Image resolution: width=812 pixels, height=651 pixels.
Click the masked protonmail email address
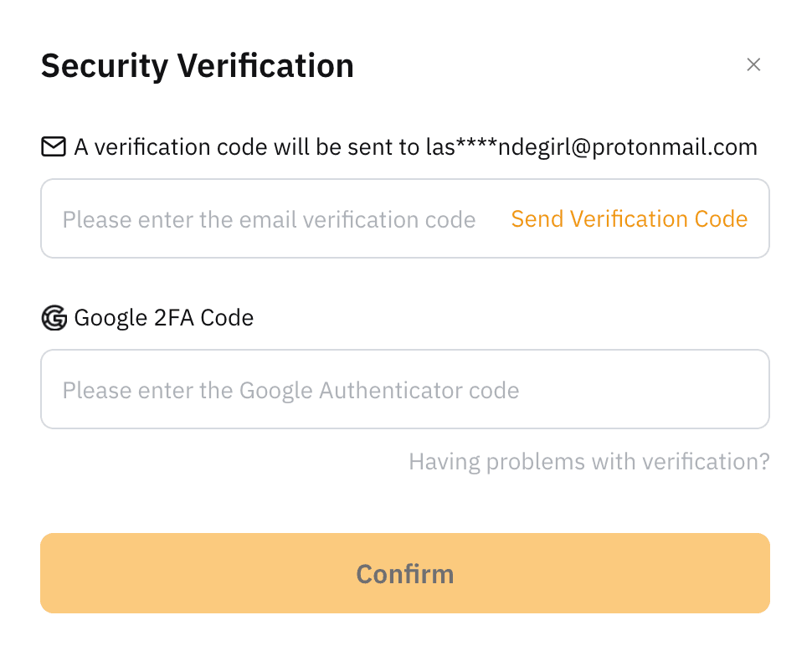point(590,148)
